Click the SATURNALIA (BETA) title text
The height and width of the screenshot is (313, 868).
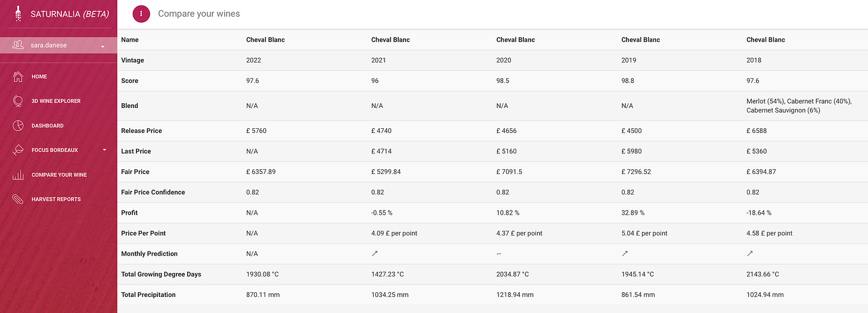[69, 14]
